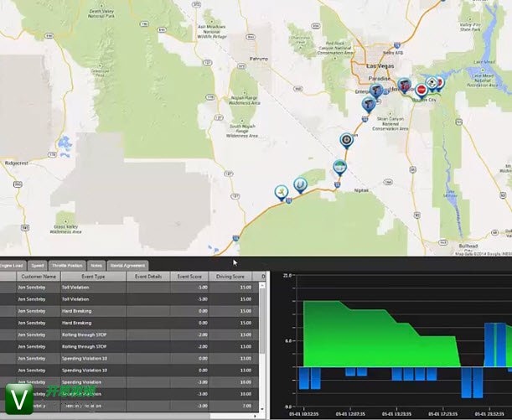Click the Event Score column header

[189, 277]
